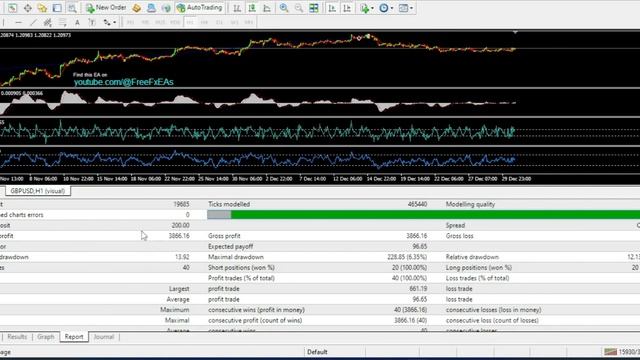Select the text label tool
This screenshot has height=360, width=640.
pos(91,22)
